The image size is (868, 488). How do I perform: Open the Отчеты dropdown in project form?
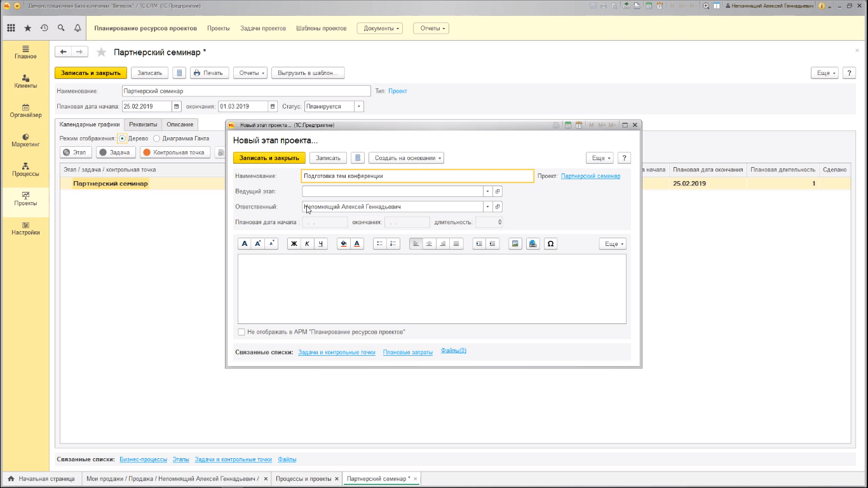coord(250,72)
